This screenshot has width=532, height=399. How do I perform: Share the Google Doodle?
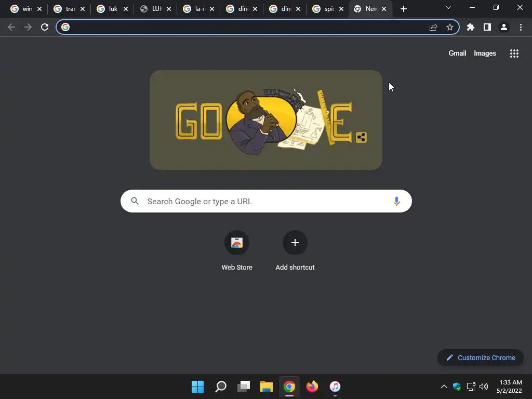[x=362, y=137]
